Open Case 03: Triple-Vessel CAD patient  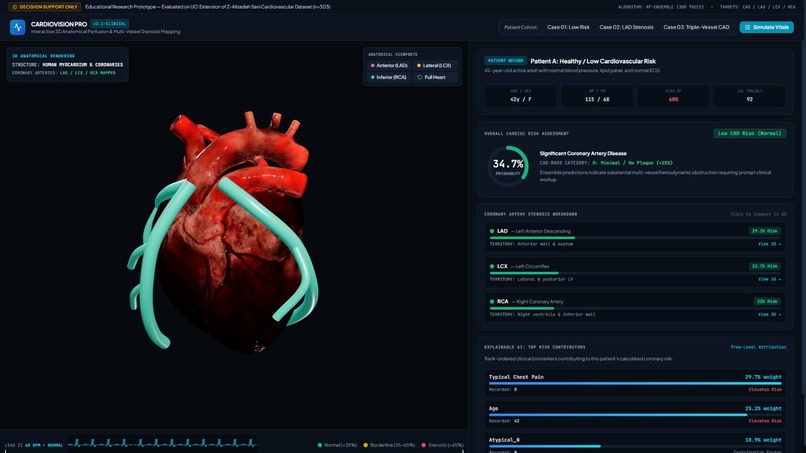[x=696, y=27]
